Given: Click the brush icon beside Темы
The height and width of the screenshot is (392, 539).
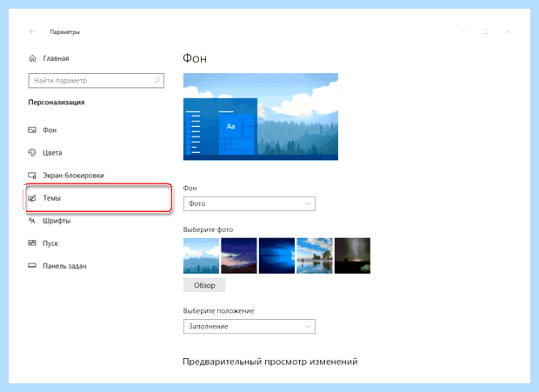Looking at the screenshot, I should 32,198.
